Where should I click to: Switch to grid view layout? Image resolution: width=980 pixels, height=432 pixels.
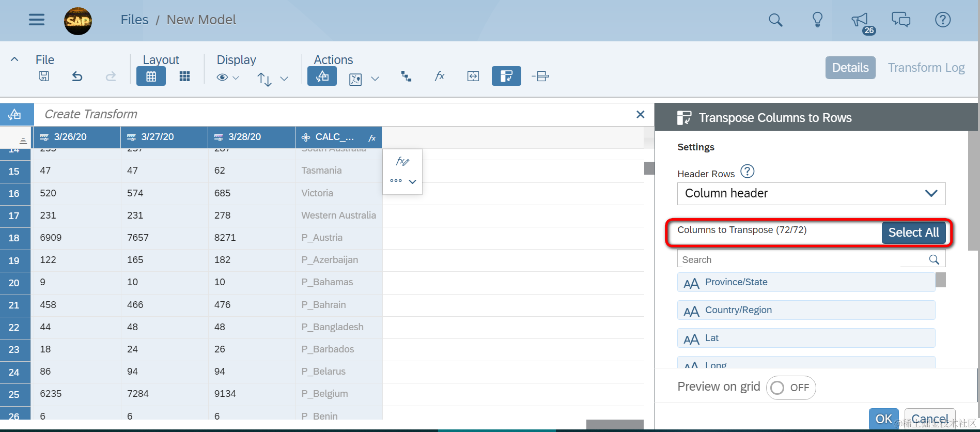151,76
